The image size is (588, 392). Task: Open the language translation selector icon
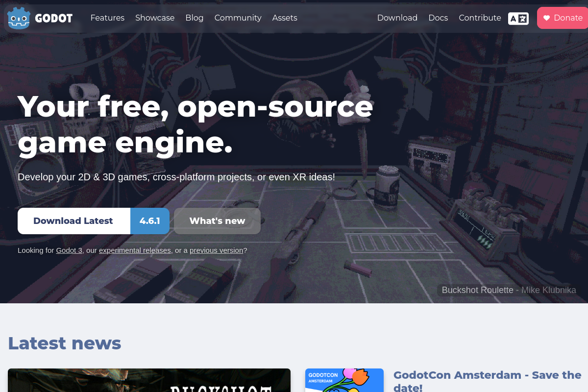(518, 18)
